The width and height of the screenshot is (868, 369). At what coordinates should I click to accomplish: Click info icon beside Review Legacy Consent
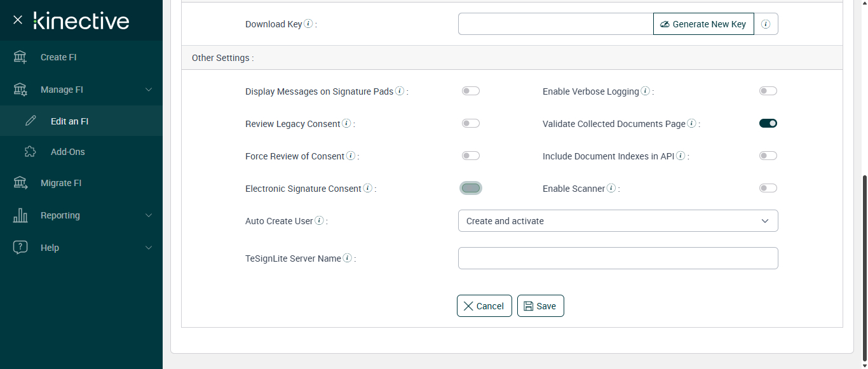(x=346, y=124)
